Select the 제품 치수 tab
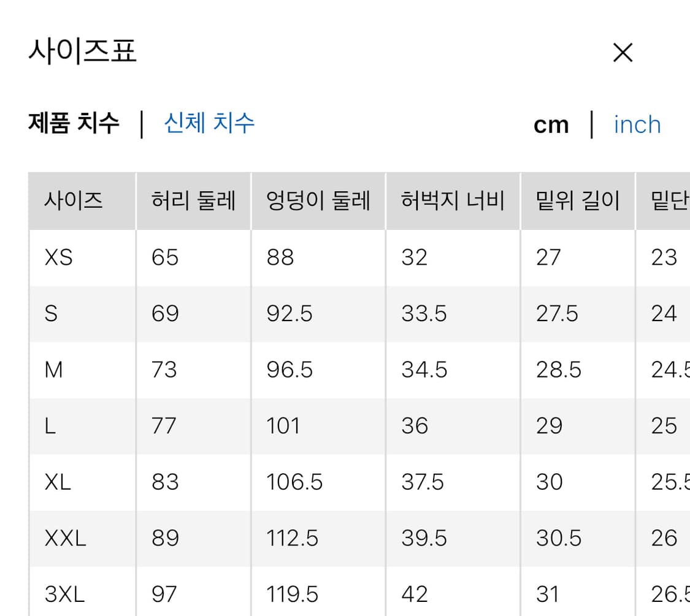Screen dimensions: 690x616 72,124
